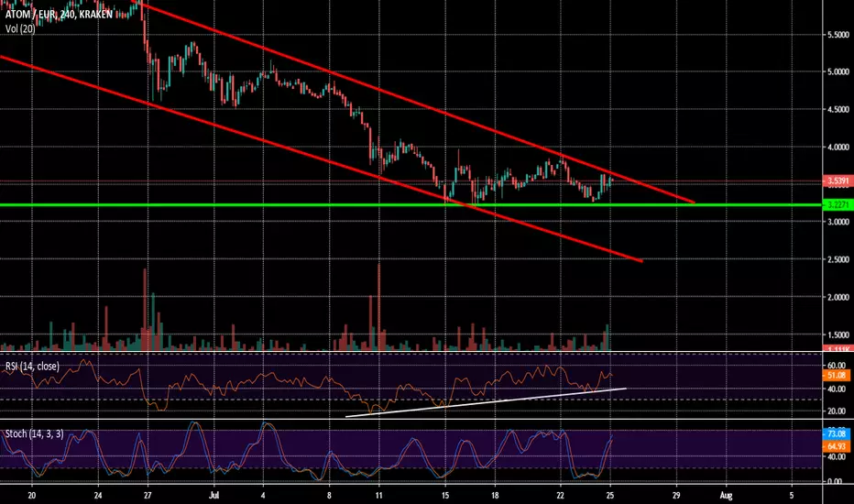Click the 0.00 Stoch axis label
The image size is (854, 504).
(x=836, y=481)
